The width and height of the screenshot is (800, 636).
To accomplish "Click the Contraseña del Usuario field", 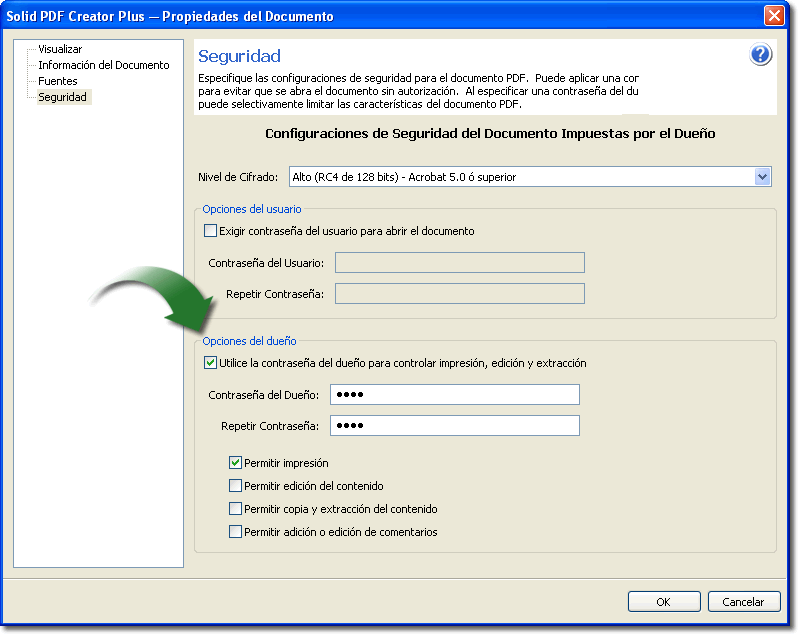I will (x=460, y=263).
